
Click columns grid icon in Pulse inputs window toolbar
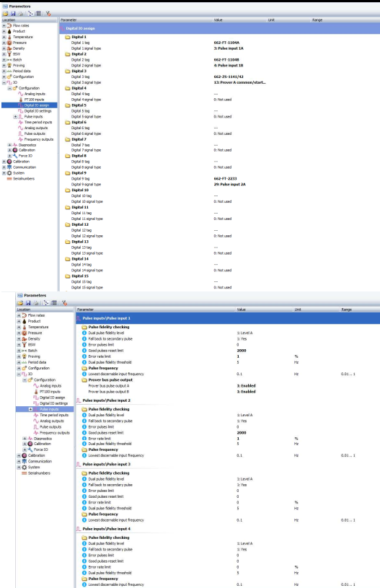54,303
